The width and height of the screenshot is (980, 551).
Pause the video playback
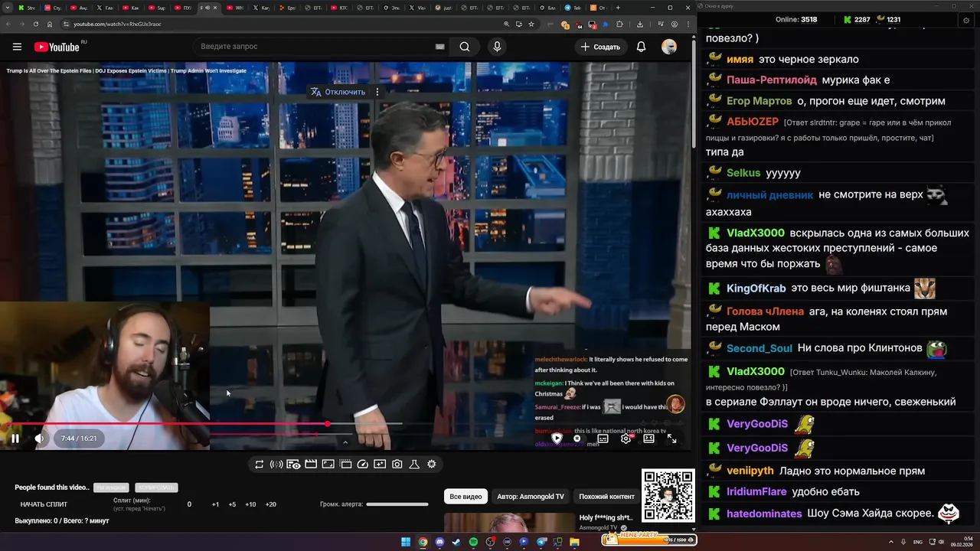[x=15, y=439]
